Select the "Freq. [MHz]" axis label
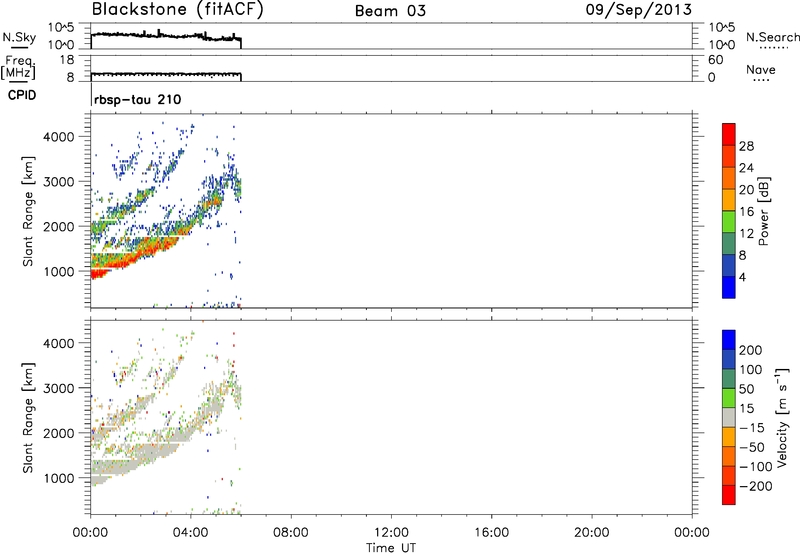 [x=18, y=68]
